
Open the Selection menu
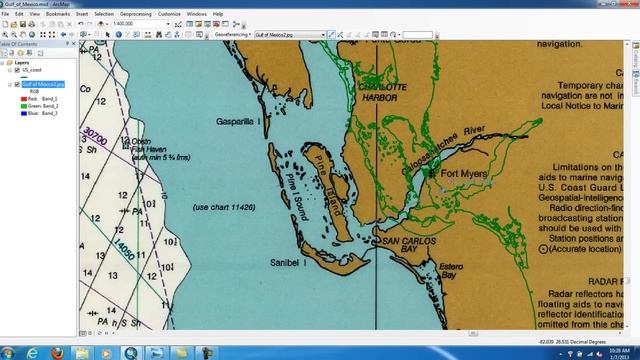(104, 14)
